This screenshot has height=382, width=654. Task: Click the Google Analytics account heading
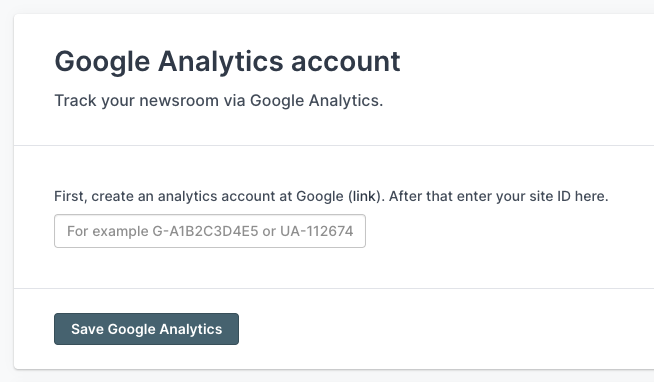pyautogui.click(x=227, y=62)
